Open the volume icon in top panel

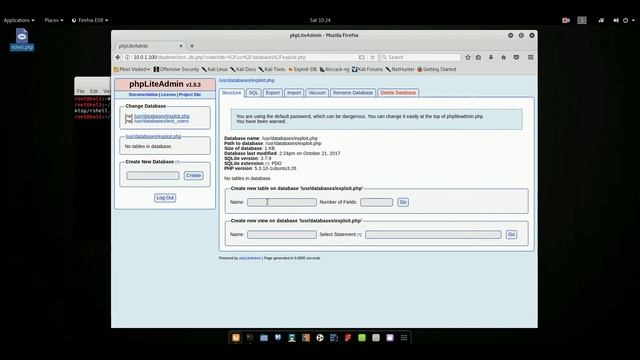tap(616, 20)
